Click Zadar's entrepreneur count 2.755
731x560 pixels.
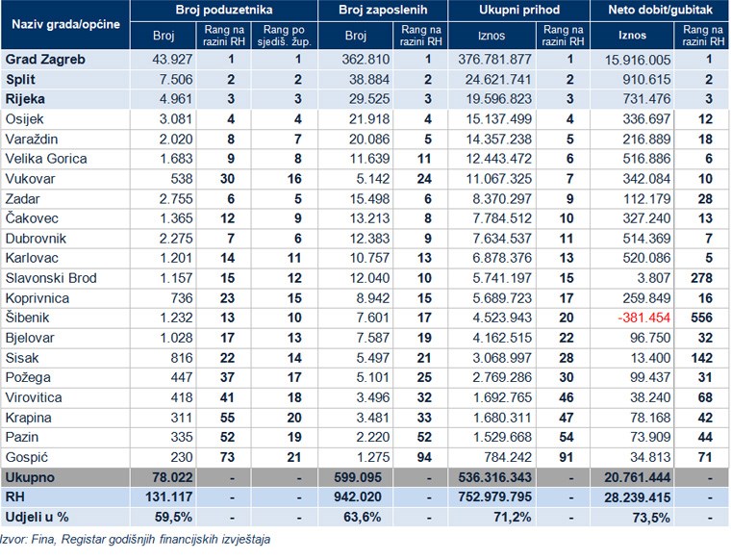click(176, 199)
